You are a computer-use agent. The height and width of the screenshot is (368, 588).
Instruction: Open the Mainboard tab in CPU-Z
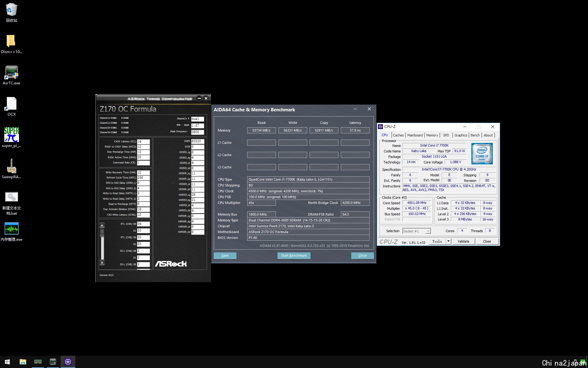coord(415,135)
